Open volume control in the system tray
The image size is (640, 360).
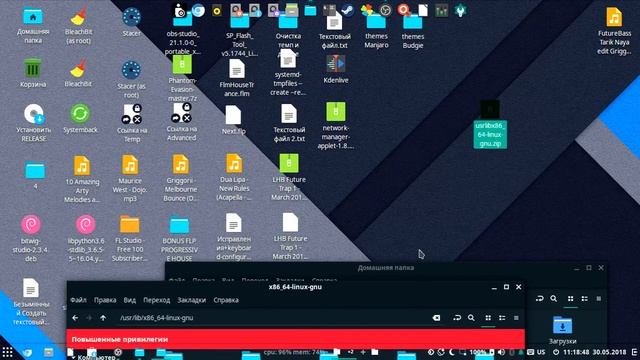point(501,352)
